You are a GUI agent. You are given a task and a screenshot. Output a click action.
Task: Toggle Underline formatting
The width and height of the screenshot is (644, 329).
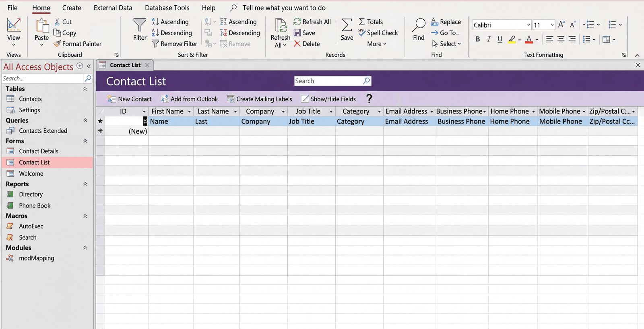click(x=500, y=39)
